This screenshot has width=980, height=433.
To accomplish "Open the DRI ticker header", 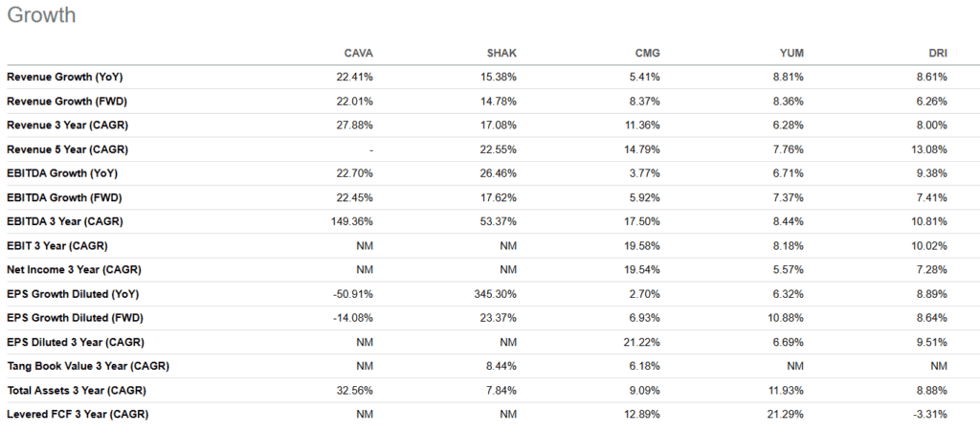I will pos(935,52).
